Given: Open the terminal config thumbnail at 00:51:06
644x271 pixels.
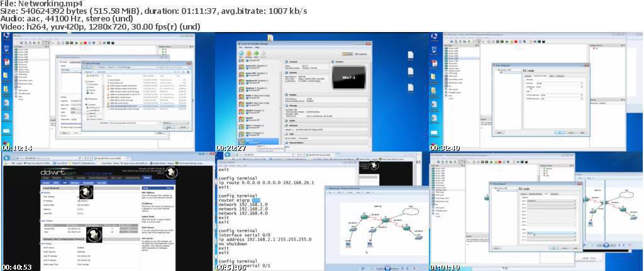Looking at the screenshot, I should (322, 211).
